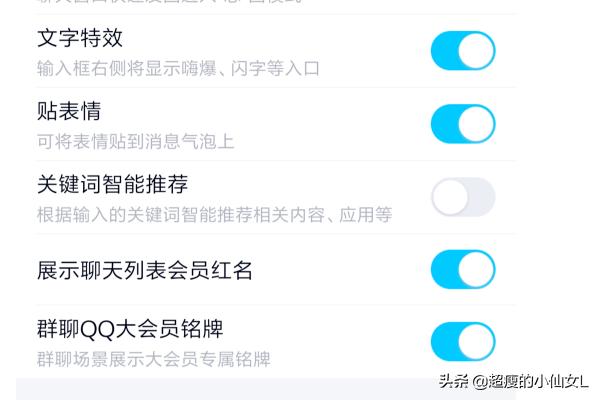Screen dimensions: 600x400
Task: Tap the white knob of 关键词智能推荐 switch
Action: 450,197
